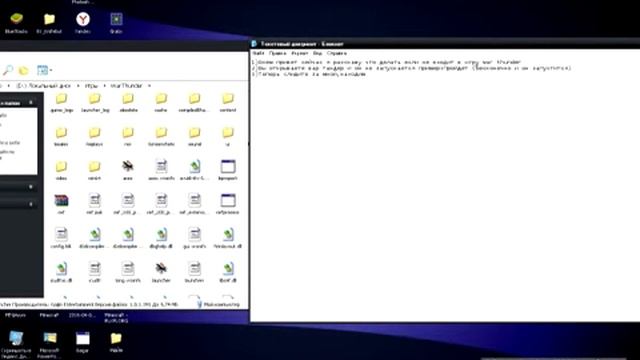The height and width of the screenshot is (360, 640).
Task: Click the Folders toolbar icon in Explorer
Action: tap(24, 70)
